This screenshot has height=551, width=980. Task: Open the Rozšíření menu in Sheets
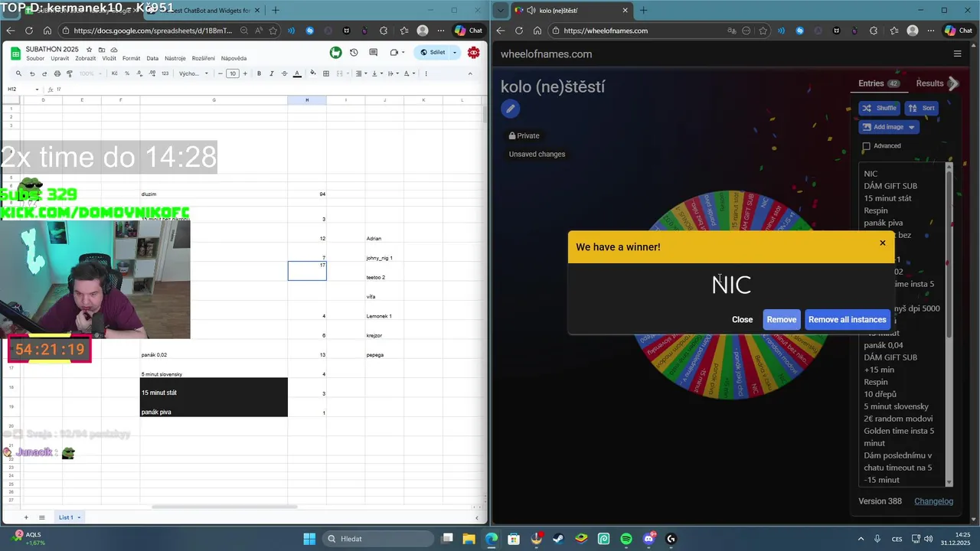pyautogui.click(x=203, y=58)
